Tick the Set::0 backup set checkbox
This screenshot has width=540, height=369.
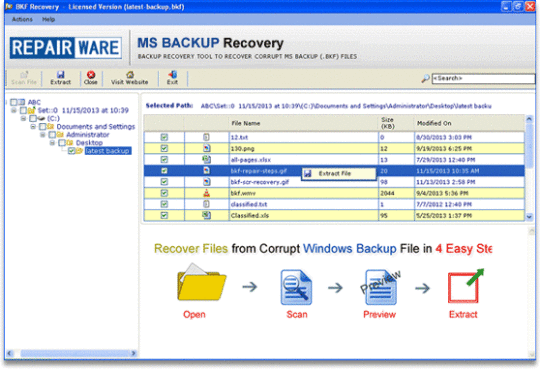click(23, 110)
